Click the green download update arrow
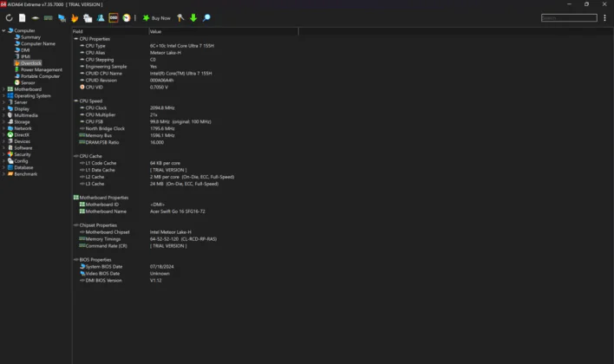This screenshot has height=364, width=614. (x=193, y=18)
